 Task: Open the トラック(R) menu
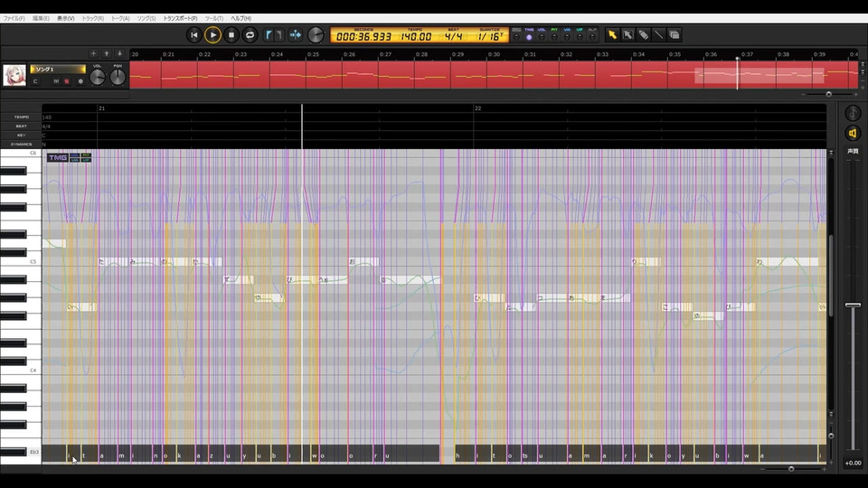click(92, 18)
